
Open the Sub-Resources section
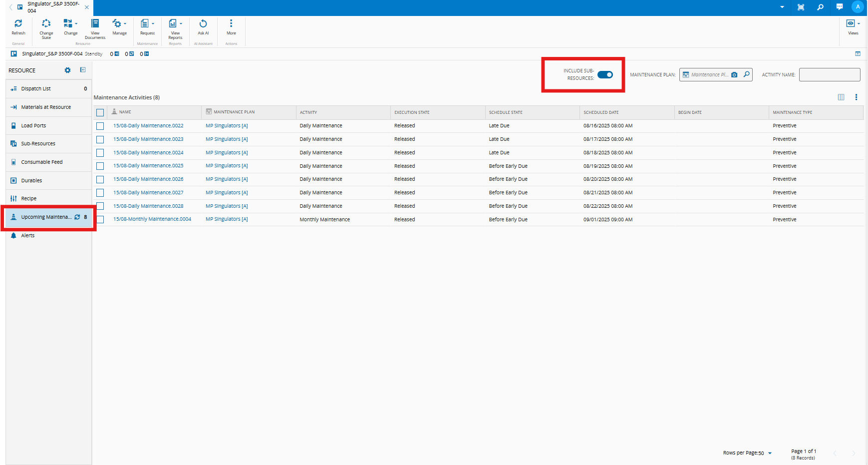pyautogui.click(x=38, y=144)
